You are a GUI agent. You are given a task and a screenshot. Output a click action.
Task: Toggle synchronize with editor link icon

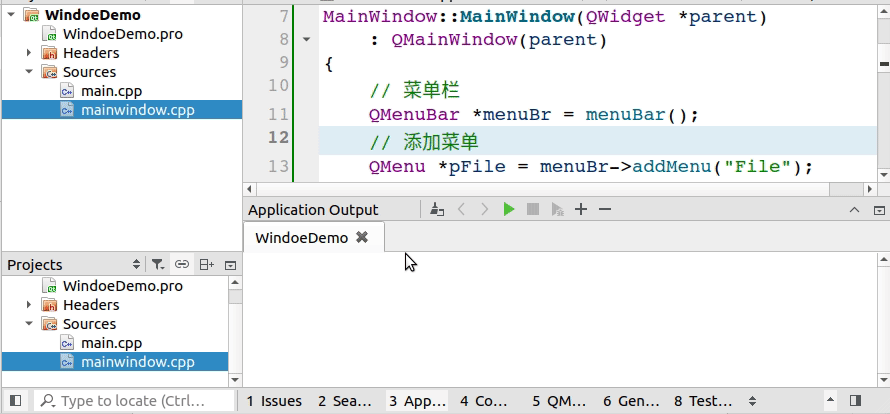[x=182, y=265]
